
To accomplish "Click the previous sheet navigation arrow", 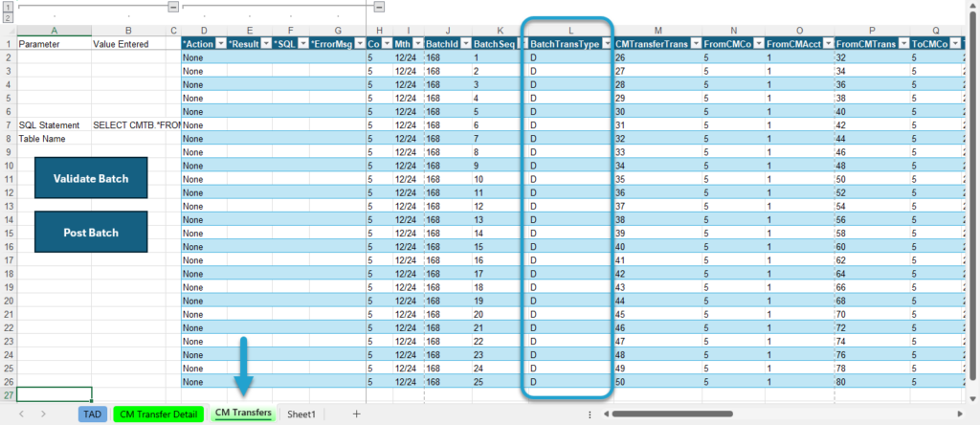I will coord(22,414).
